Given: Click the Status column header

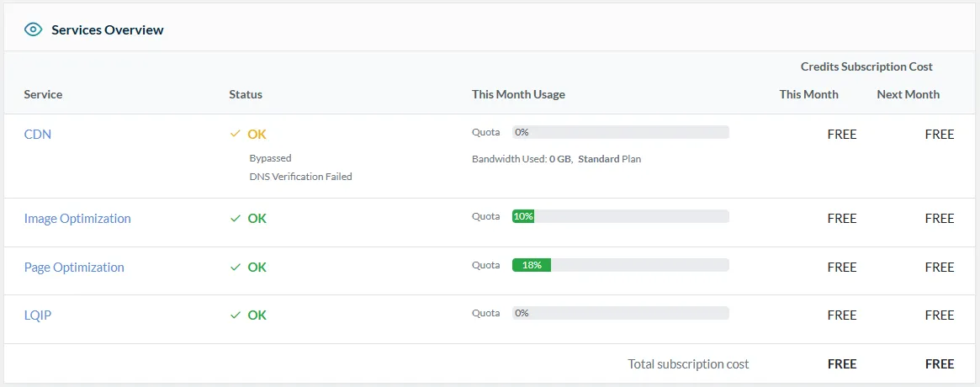Looking at the screenshot, I should click(x=246, y=94).
